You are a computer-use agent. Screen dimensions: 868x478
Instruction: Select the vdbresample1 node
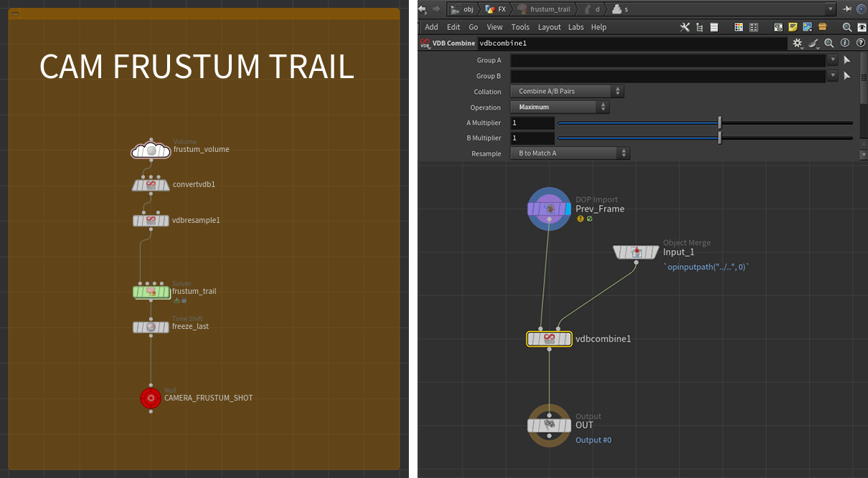151,220
